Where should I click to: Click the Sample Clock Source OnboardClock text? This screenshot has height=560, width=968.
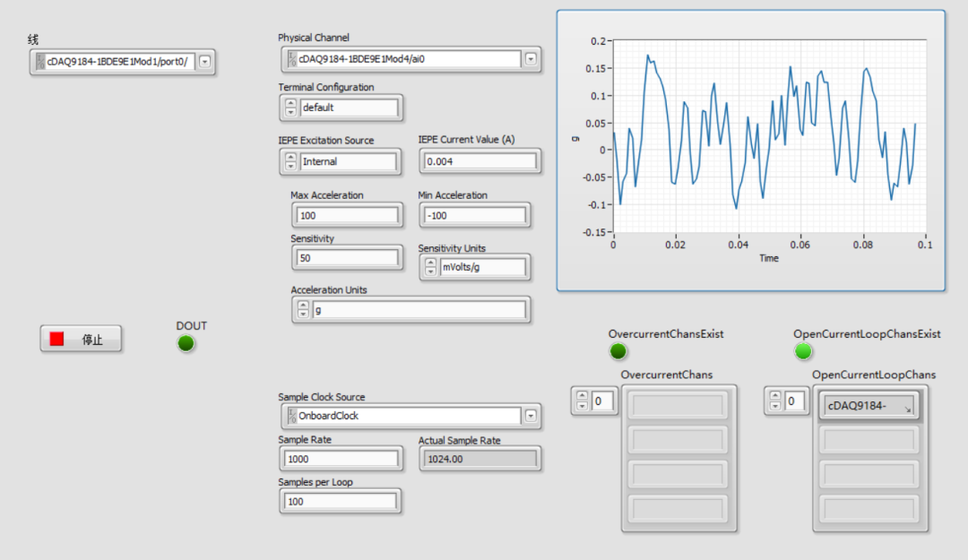(328, 416)
